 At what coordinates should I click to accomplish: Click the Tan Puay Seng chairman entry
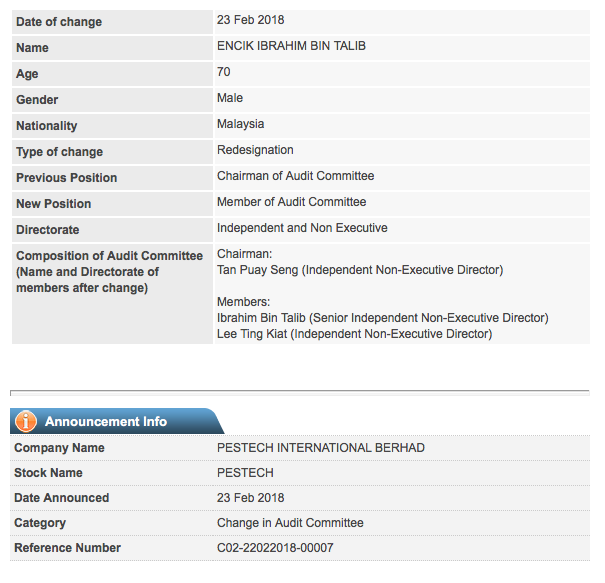click(359, 270)
